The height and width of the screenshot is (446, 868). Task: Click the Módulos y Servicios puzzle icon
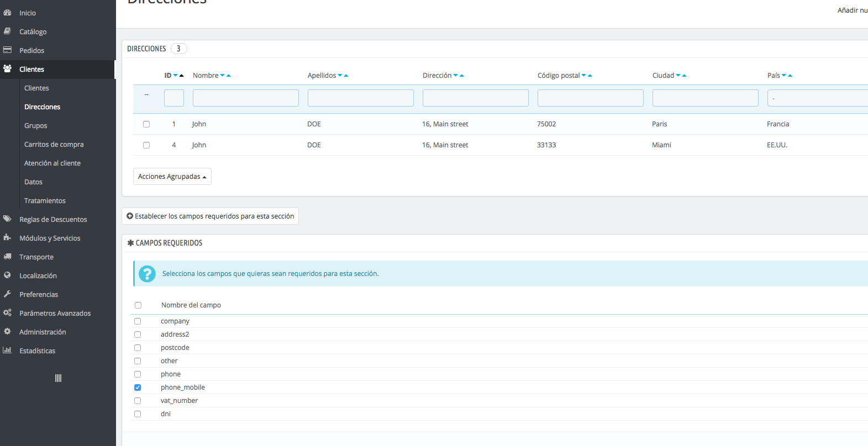click(7, 238)
